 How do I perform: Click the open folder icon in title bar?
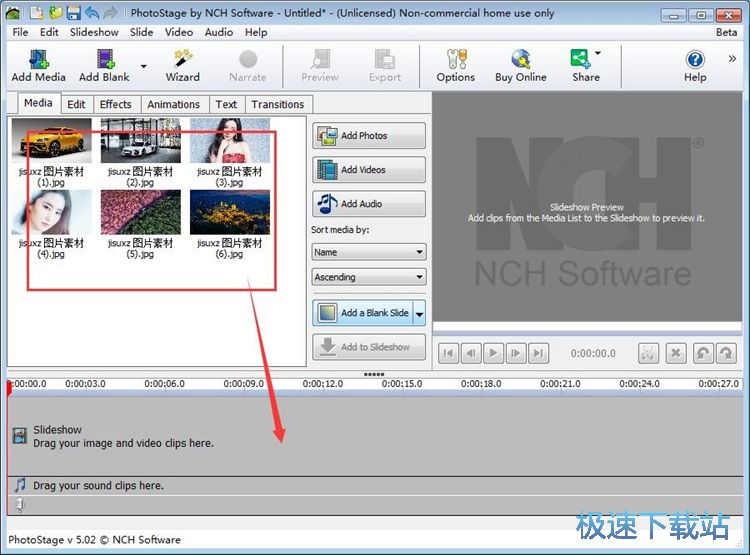tap(55, 12)
